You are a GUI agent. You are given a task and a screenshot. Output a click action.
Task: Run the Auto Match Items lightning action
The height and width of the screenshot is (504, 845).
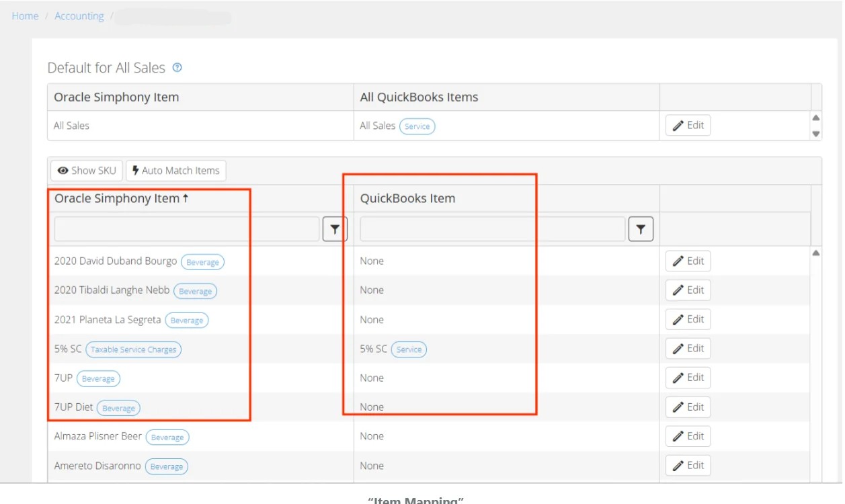[175, 170]
